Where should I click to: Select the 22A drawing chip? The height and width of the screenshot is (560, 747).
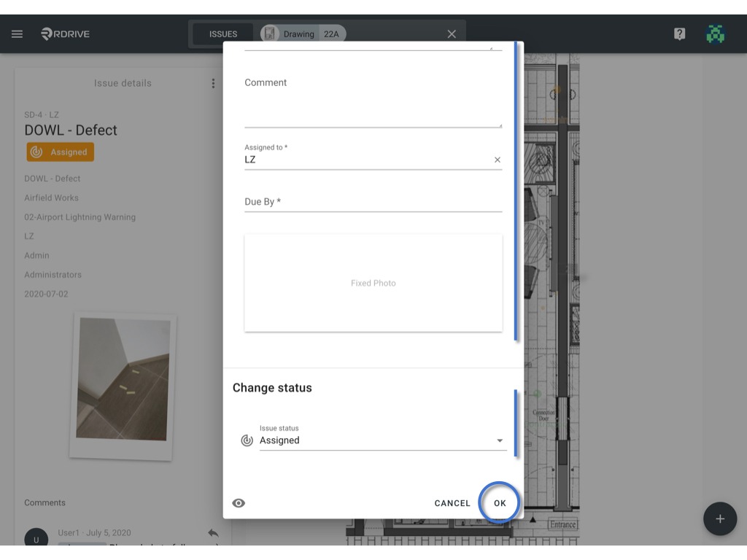(332, 34)
